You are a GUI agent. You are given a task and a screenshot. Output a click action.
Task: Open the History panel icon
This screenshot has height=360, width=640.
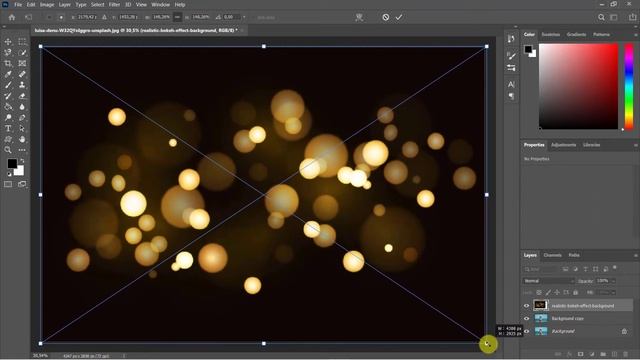(511, 39)
